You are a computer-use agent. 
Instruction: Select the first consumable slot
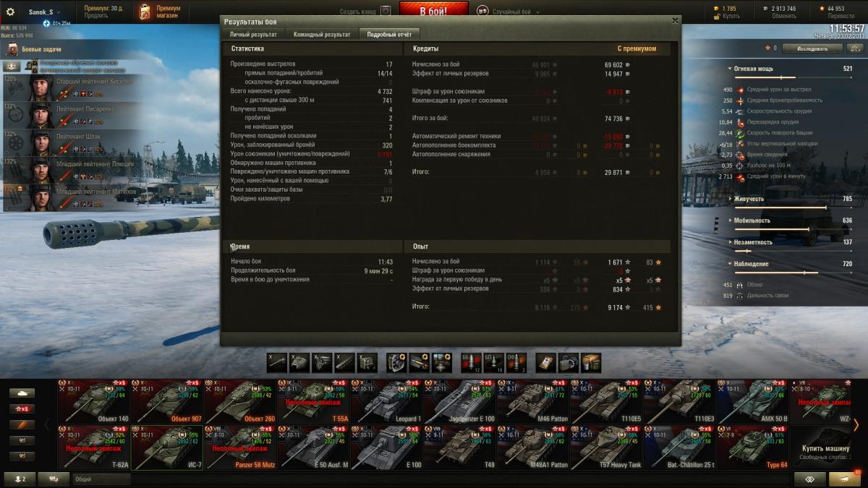point(546,362)
